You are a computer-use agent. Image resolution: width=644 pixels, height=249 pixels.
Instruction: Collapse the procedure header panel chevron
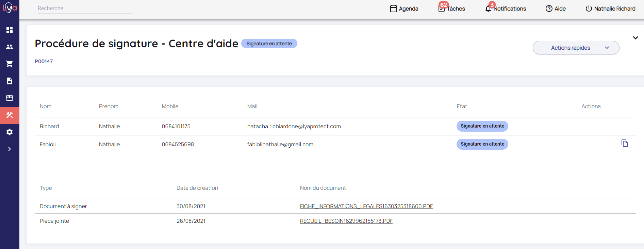coord(635,38)
